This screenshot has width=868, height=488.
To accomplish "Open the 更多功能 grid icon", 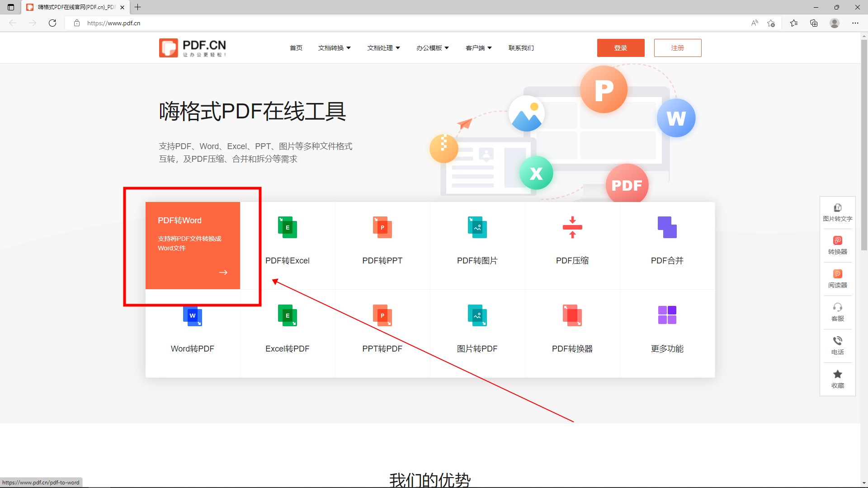I will [667, 315].
